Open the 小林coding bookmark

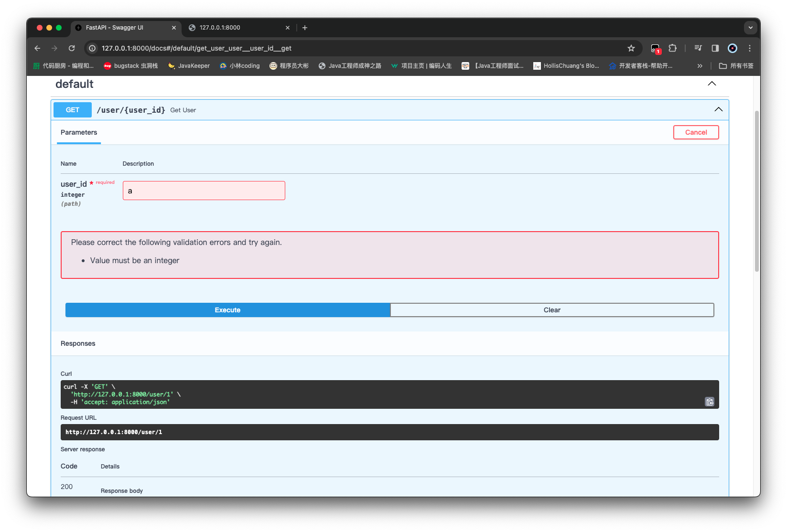(x=239, y=66)
